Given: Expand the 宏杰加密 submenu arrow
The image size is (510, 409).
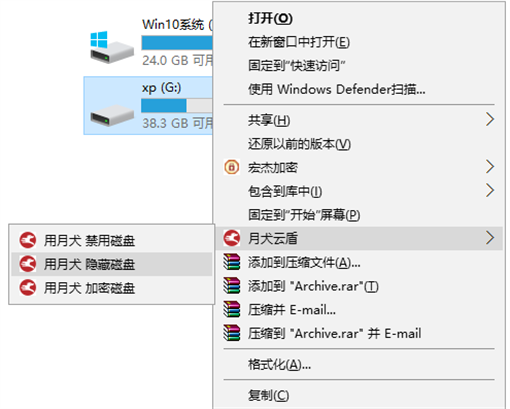Looking at the screenshot, I should click(490, 167).
